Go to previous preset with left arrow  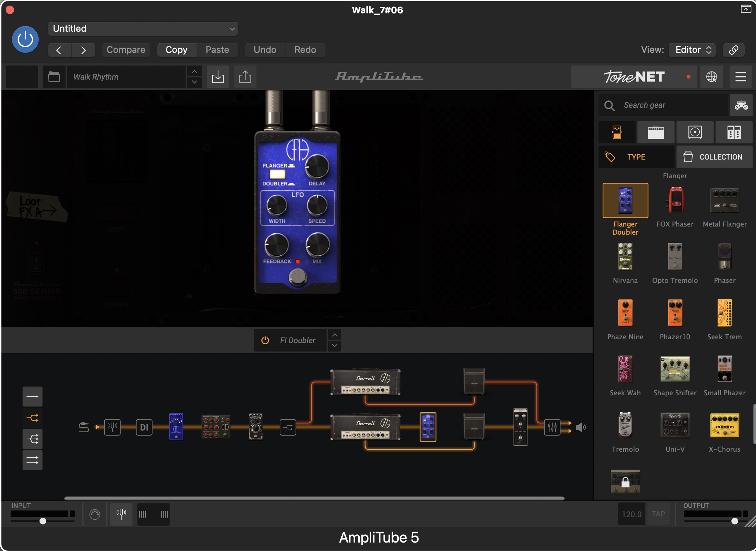pyautogui.click(x=59, y=50)
